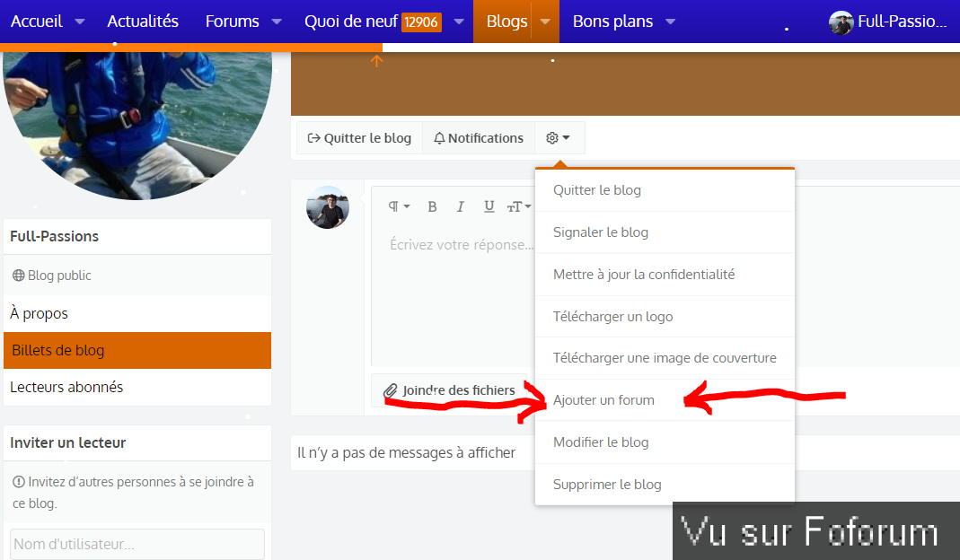Click the Notifications bell button
Image resolution: width=960 pixels, height=560 pixels.
(x=478, y=138)
